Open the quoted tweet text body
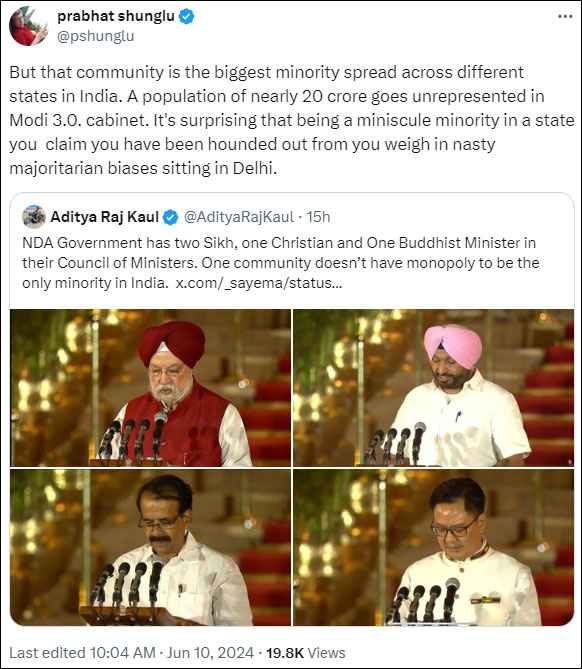This screenshot has height=669, width=582. (x=281, y=263)
